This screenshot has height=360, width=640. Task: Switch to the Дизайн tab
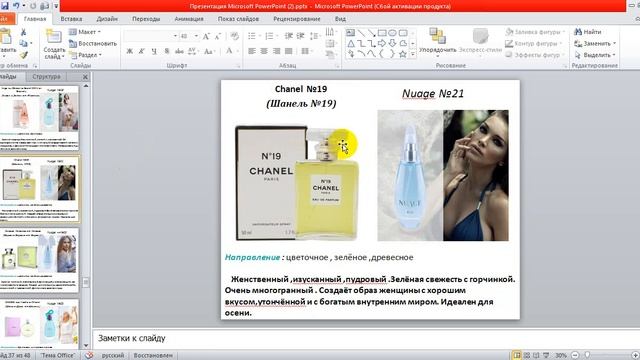point(107,19)
